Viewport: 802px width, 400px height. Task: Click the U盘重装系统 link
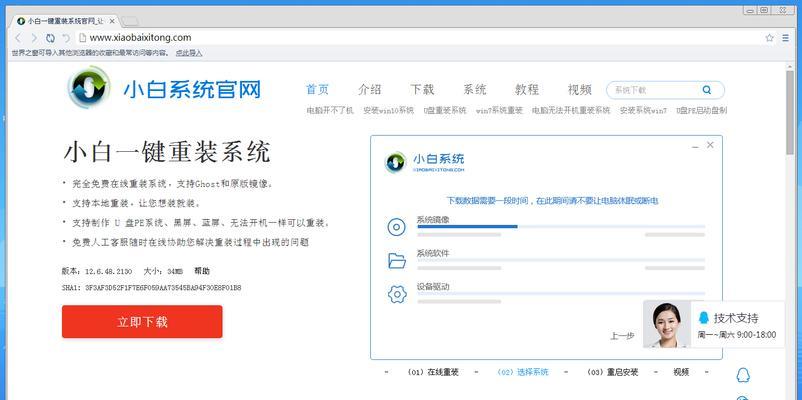[445, 110]
